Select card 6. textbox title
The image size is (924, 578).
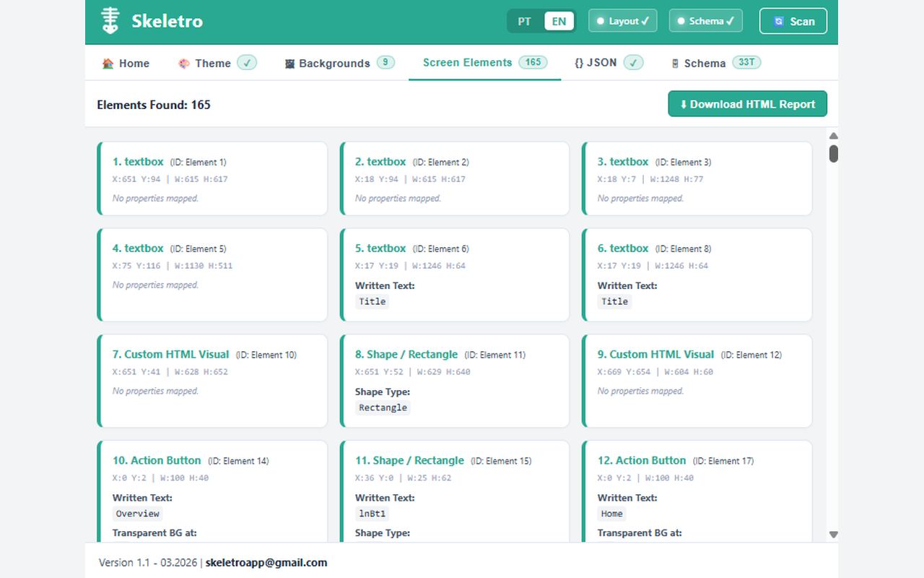point(697,275)
